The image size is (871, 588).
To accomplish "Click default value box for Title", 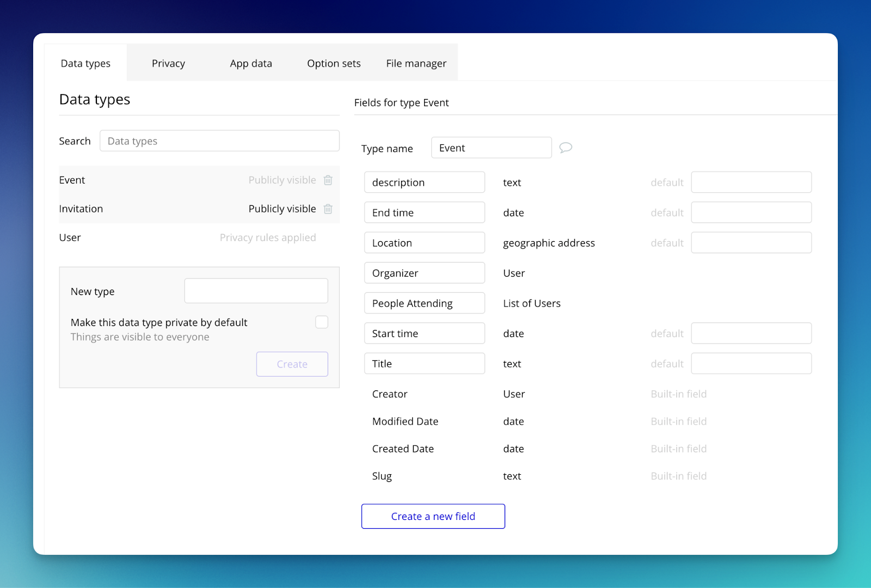I will 751,364.
